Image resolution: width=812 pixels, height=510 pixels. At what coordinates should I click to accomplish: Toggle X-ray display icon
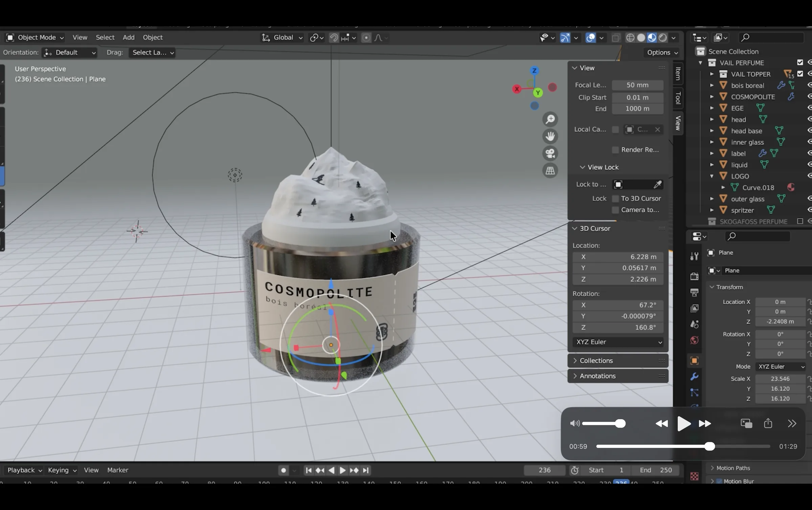tap(616, 38)
